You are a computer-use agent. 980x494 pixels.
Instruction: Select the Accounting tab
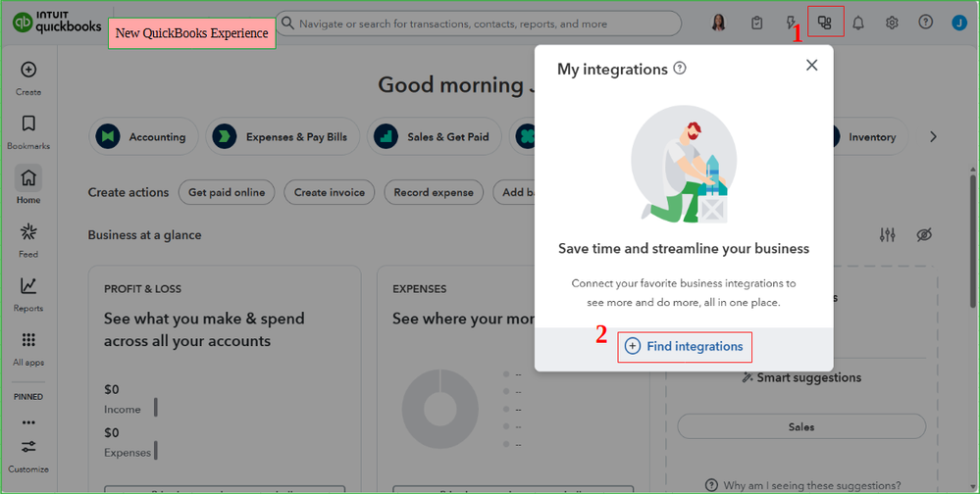click(x=143, y=137)
